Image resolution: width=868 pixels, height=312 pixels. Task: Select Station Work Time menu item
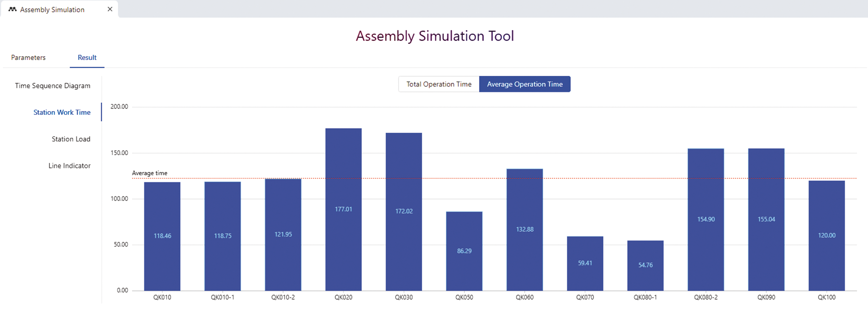pyautogui.click(x=62, y=113)
